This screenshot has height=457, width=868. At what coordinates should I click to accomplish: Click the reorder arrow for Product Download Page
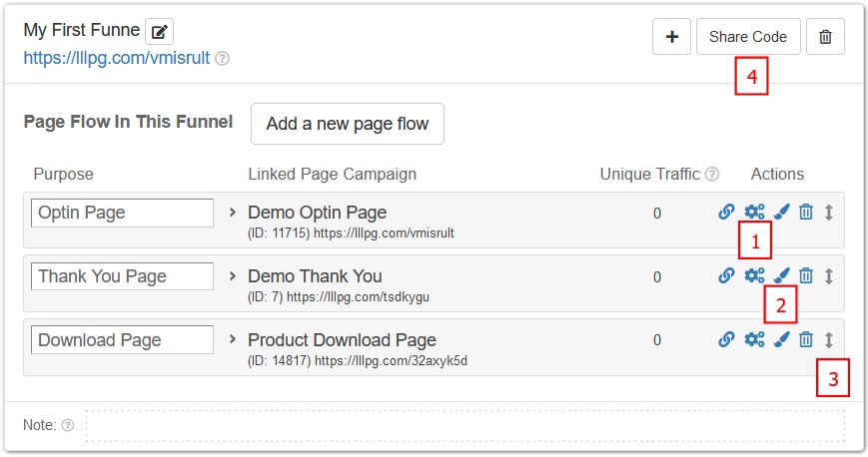point(829,339)
